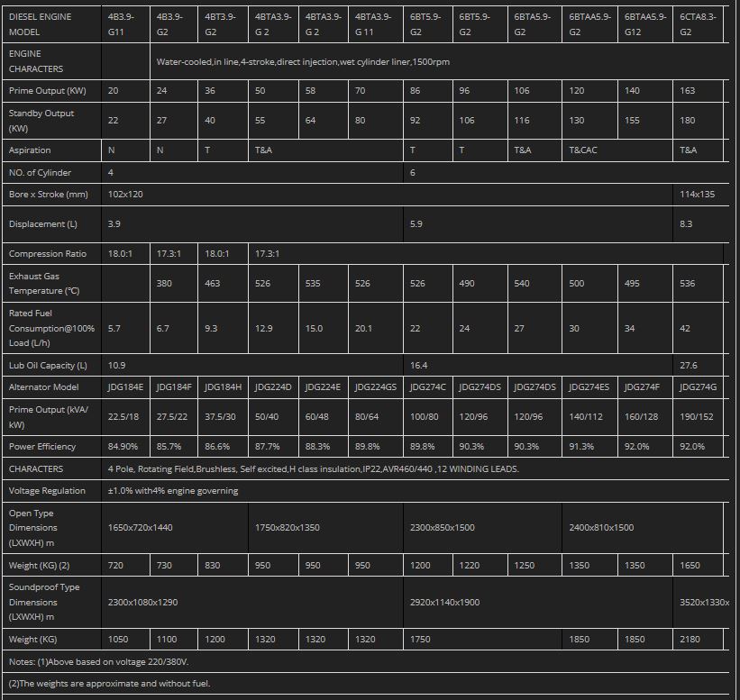The image size is (740, 700).
Task: Select the 4 Pole, Rotating Field characters text
Action: tap(313, 468)
